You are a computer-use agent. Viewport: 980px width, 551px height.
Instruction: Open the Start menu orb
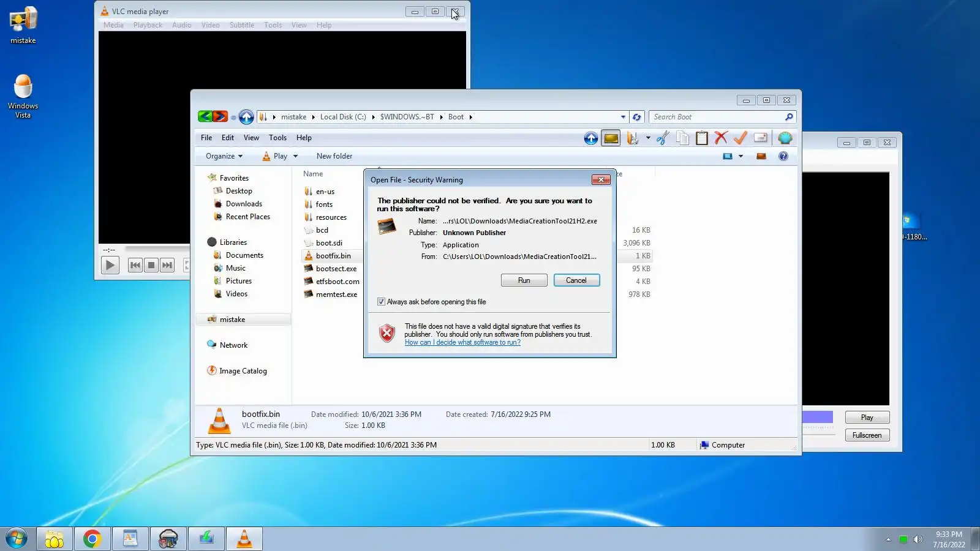coord(17,539)
